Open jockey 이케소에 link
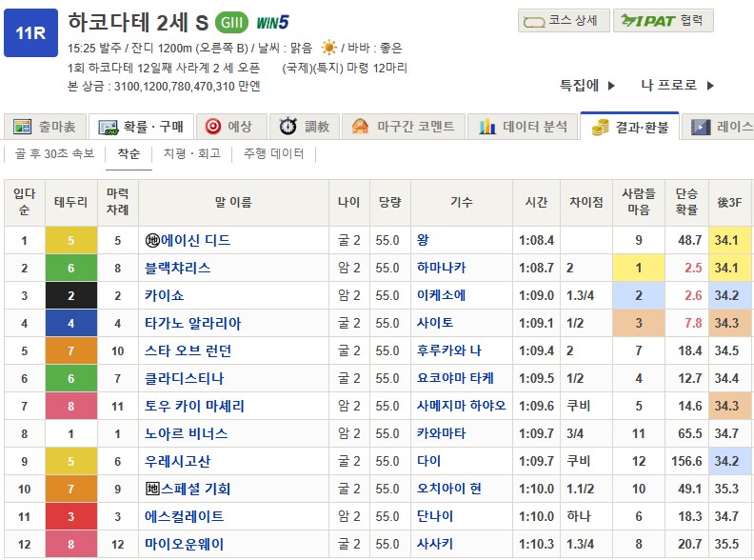Screen dimensions: 754x560 pyautogui.click(x=442, y=295)
